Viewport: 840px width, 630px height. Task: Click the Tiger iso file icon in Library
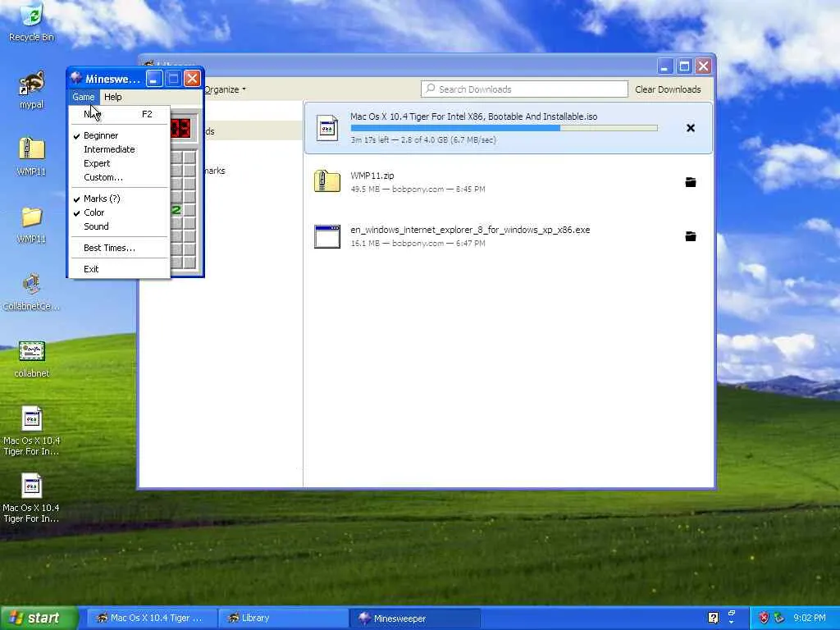[x=326, y=128]
